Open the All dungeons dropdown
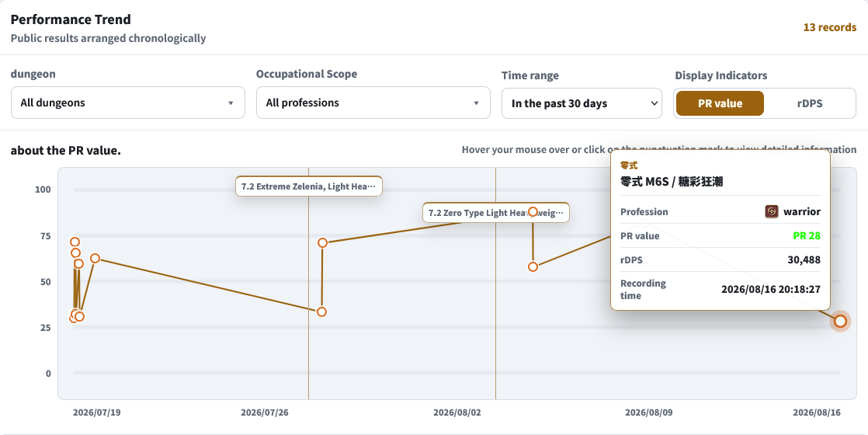The width and height of the screenshot is (868, 435). pyautogui.click(x=128, y=103)
